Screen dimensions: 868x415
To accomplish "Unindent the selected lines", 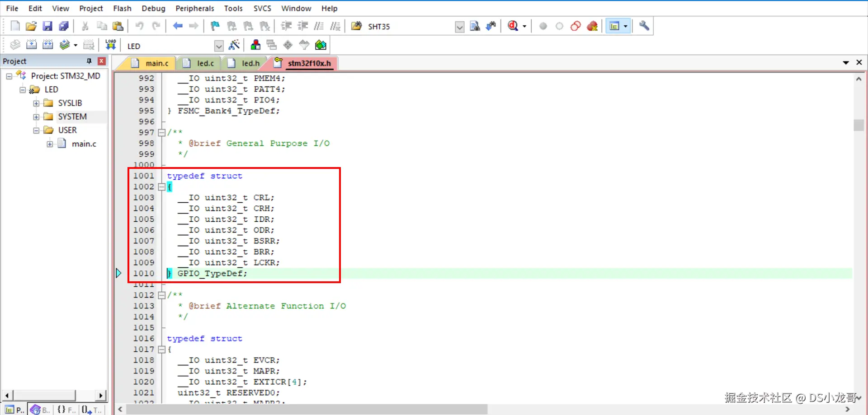I will [302, 26].
